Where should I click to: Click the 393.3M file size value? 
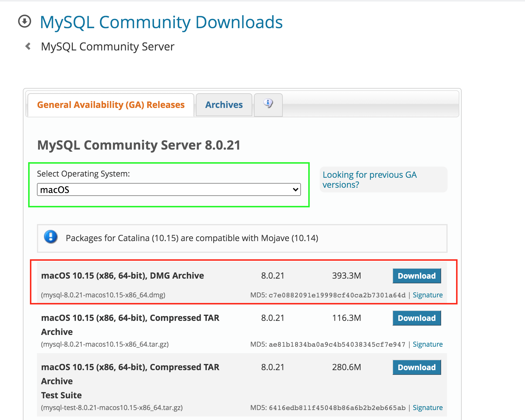(346, 276)
